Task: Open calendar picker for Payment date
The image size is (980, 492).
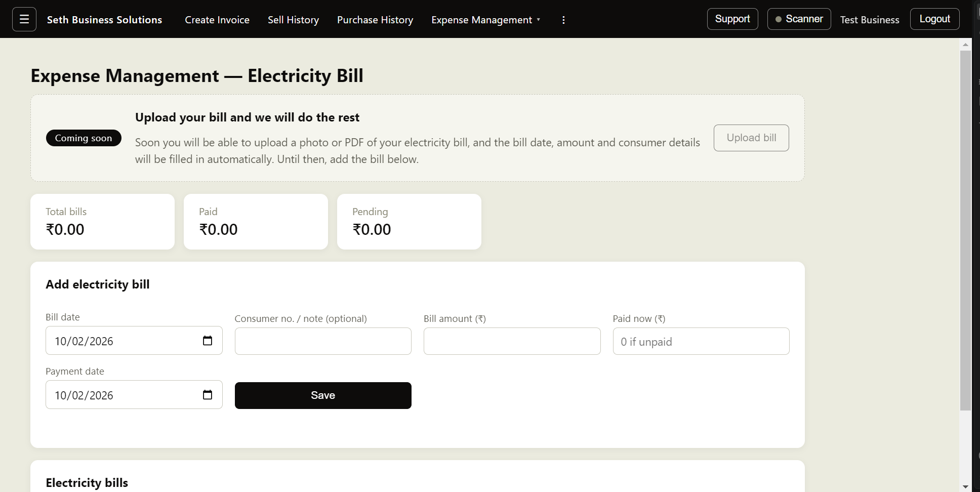Action: (x=208, y=395)
